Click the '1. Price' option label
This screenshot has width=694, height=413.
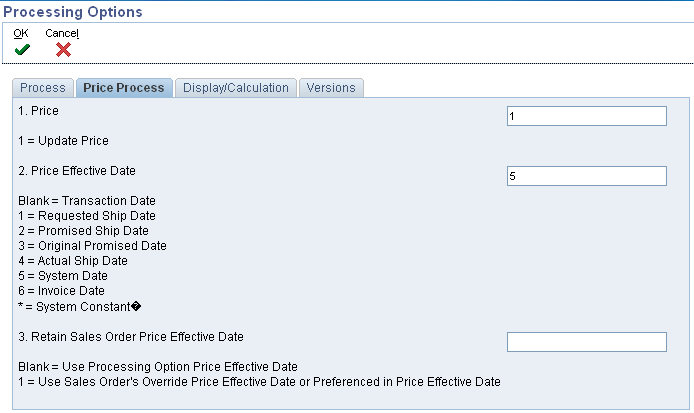(38, 111)
